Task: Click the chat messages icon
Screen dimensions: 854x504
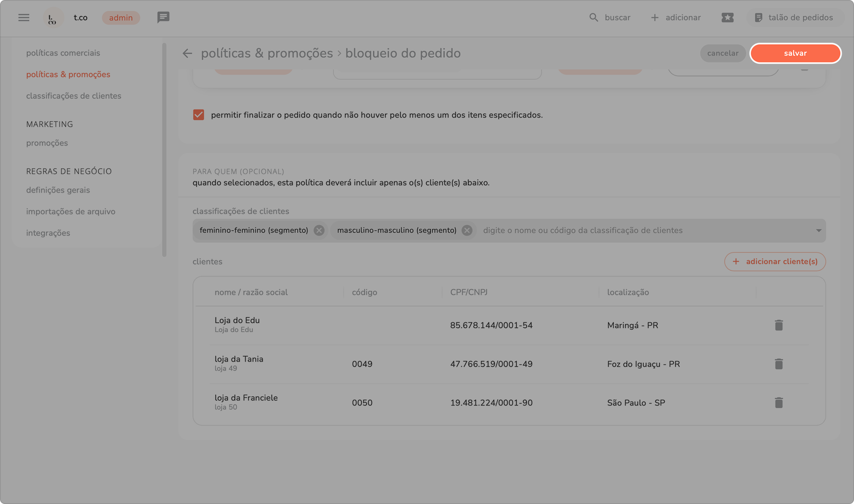Action: point(163,17)
